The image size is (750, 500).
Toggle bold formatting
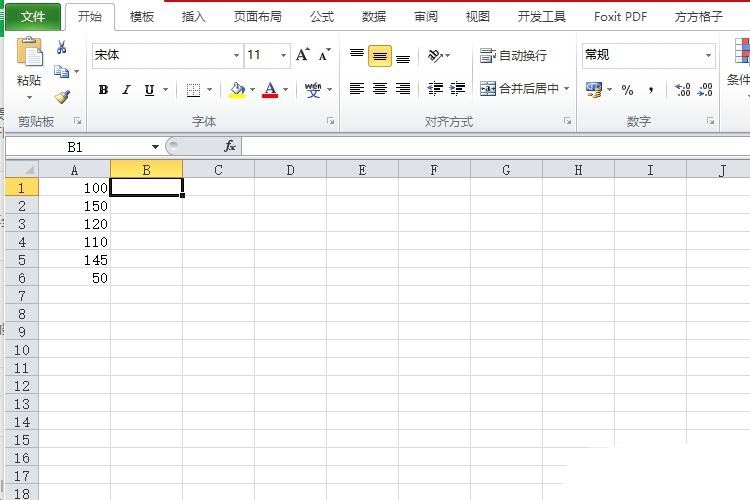click(x=103, y=89)
